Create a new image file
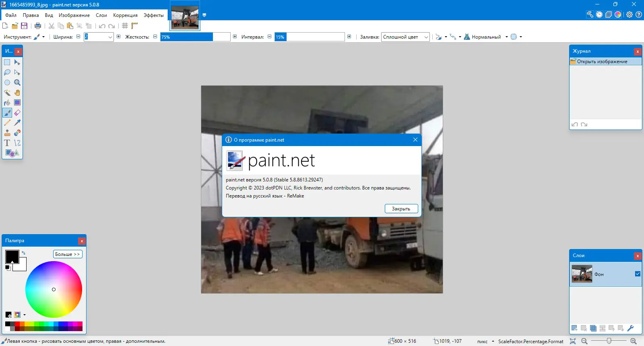This screenshot has width=644, height=346. (x=5, y=26)
